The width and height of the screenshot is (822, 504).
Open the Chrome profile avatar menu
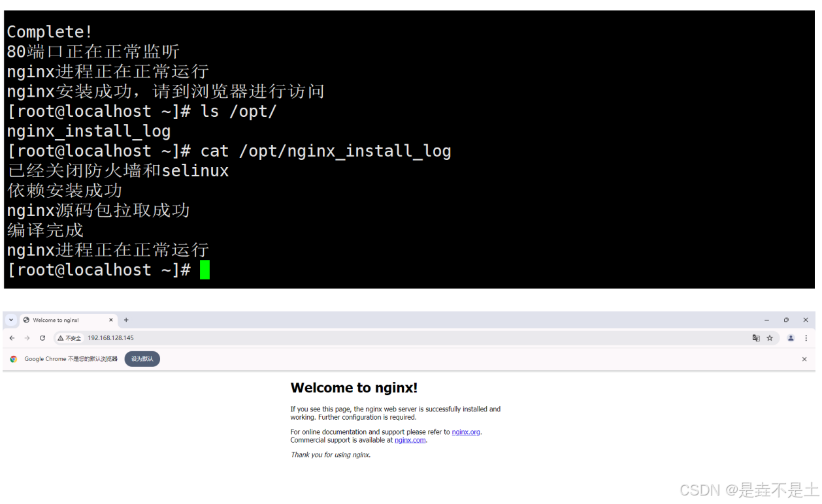tap(791, 338)
